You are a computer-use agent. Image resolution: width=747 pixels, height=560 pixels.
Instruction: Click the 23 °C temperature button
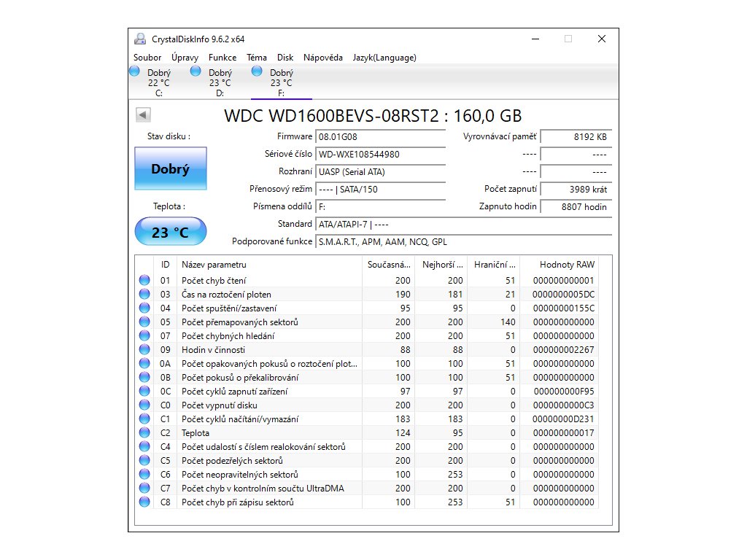tap(171, 231)
